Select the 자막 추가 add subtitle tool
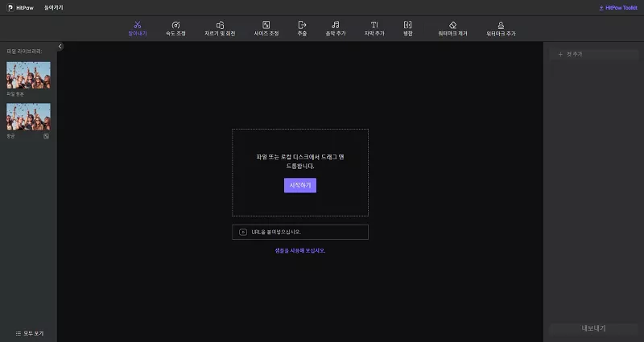This screenshot has height=342, width=644. [374, 28]
